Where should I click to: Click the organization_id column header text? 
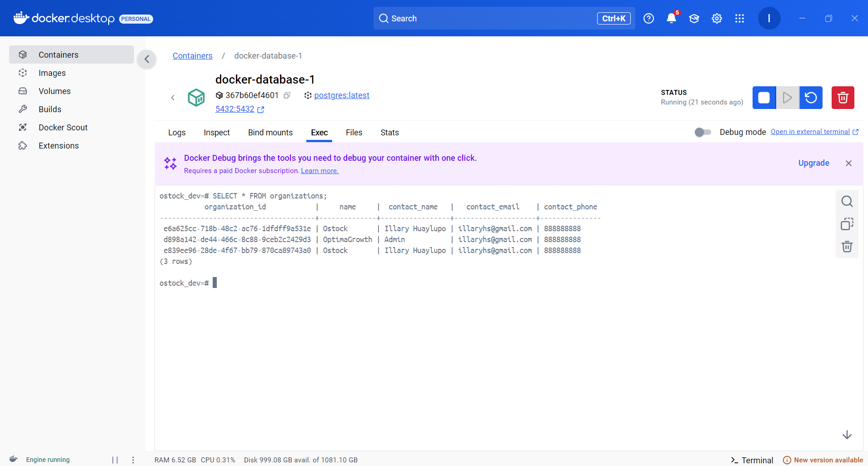coord(235,207)
